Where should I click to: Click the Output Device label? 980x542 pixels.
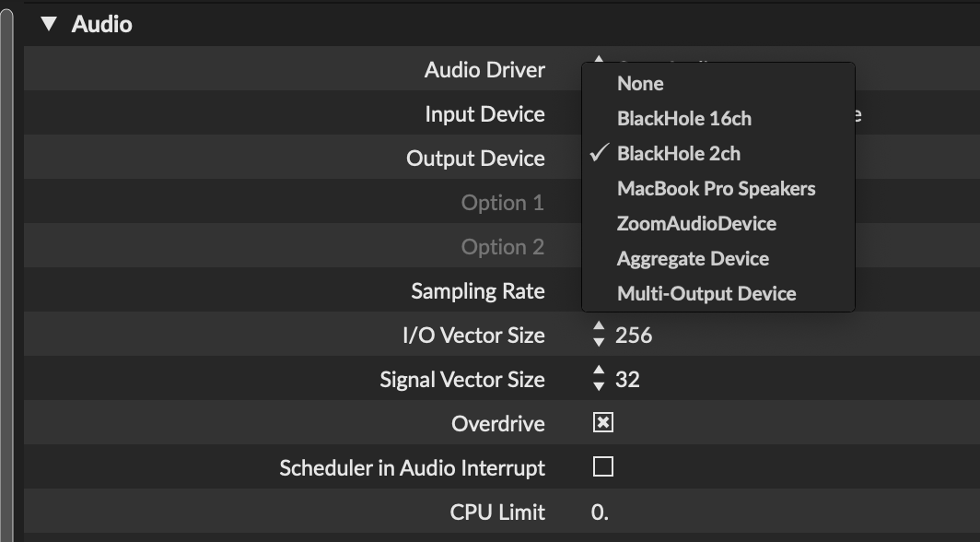tap(475, 159)
